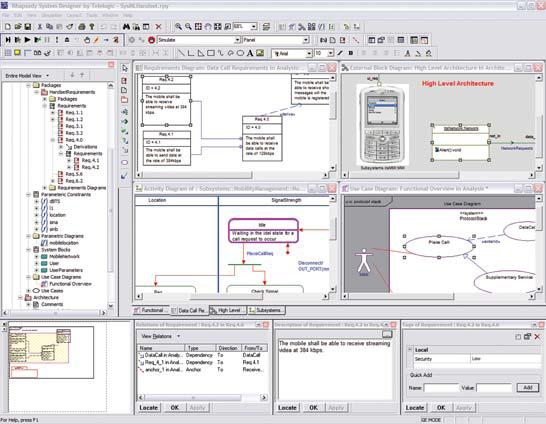The image size is (546, 424).
Task: Select the Polygon drawing tool
Action: click(201, 53)
